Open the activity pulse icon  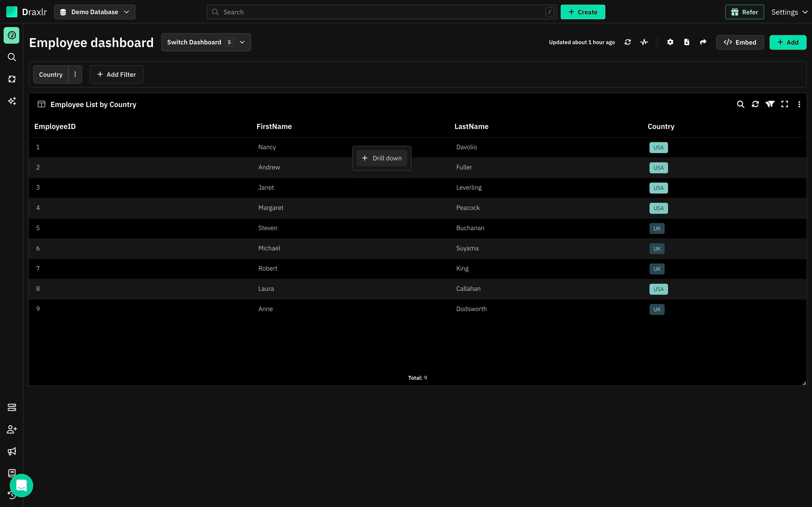point(644,42)
